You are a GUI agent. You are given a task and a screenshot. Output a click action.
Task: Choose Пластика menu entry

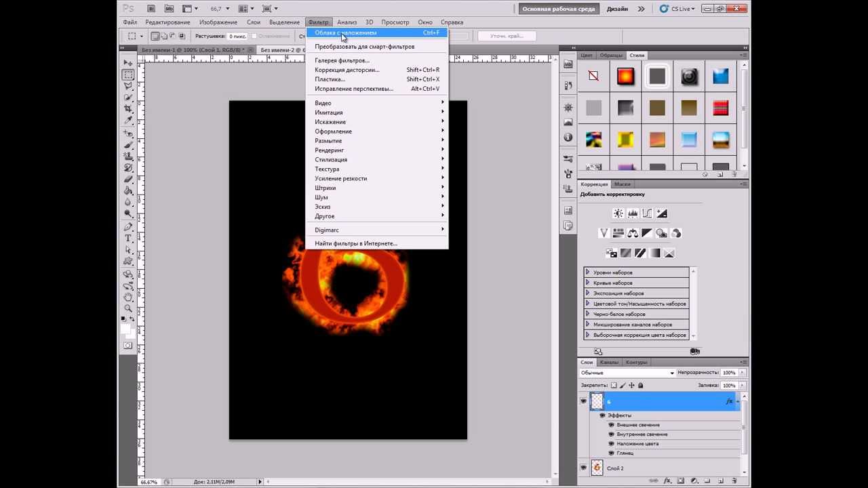pyautogui.click(x=377, y=79)
